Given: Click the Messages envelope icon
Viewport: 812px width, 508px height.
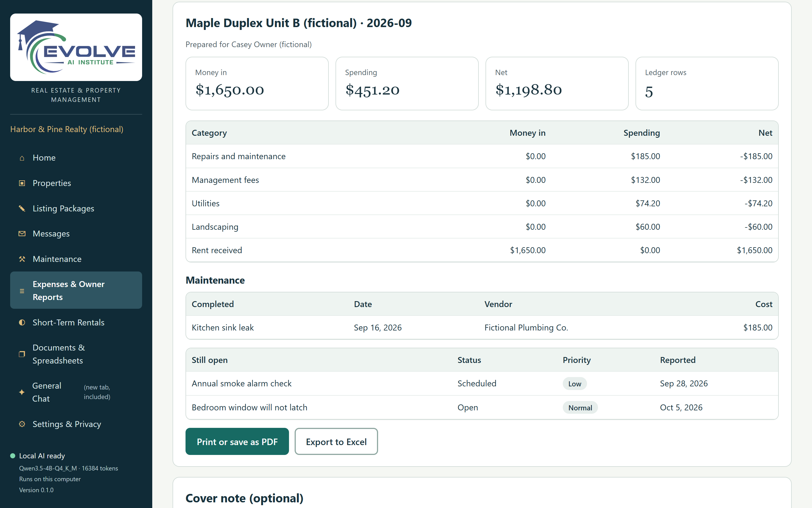Looking at the screenshot, I should [22, 234].
